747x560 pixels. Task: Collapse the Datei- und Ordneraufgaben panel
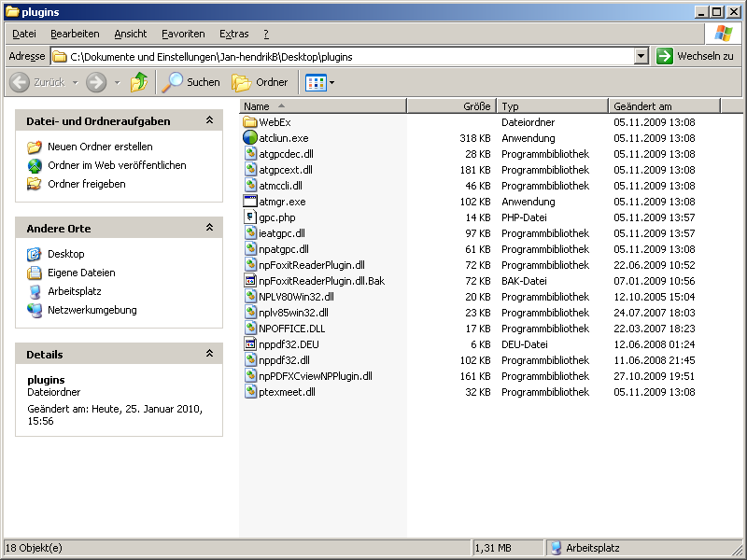pyautogui.click(x=210, y=121)
